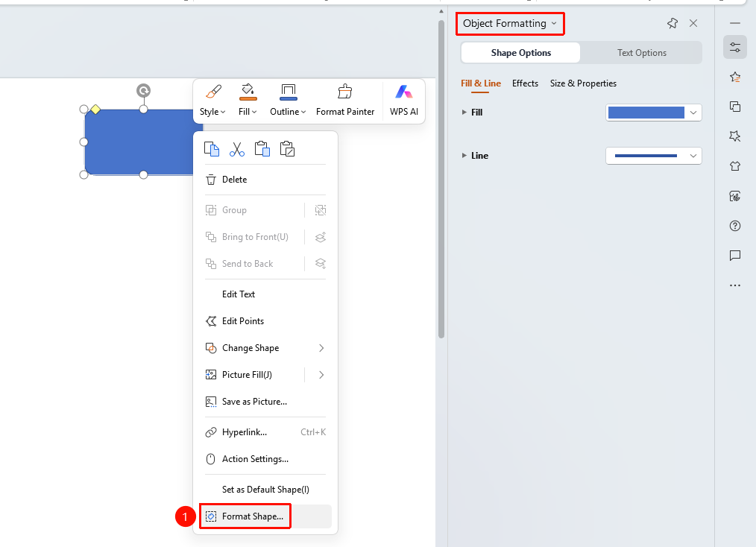Click the Fill paint bucket in the mini toolbar

point(248,101)
